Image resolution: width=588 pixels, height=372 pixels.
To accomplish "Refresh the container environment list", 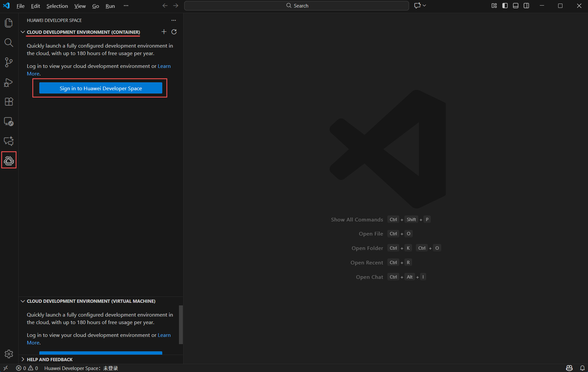I will tap(174, 32).
